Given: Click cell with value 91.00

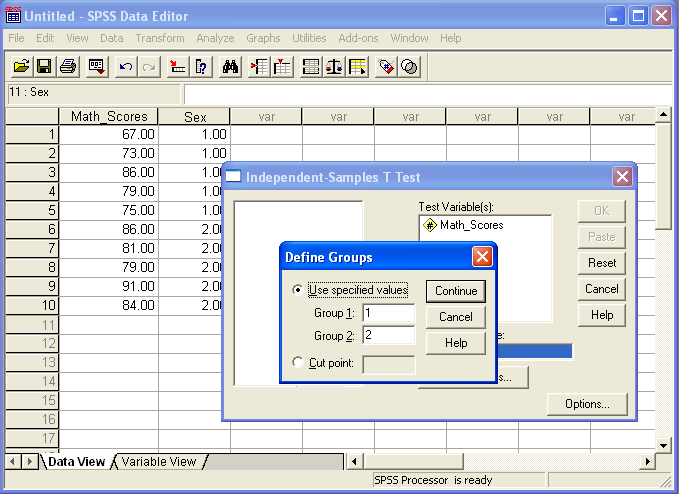Looking at the screenshot, I should [109, 286].
